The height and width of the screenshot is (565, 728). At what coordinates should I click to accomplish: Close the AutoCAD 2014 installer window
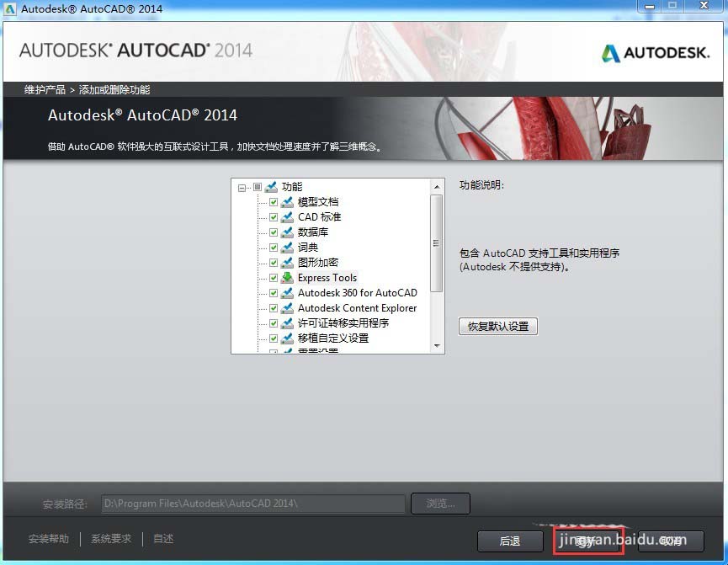point(704,6)
